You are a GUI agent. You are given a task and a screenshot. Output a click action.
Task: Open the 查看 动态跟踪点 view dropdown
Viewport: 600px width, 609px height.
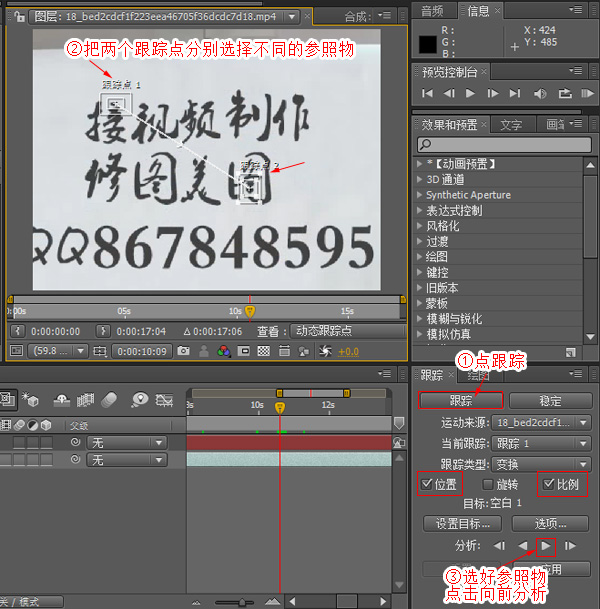[x=348, y=331]
